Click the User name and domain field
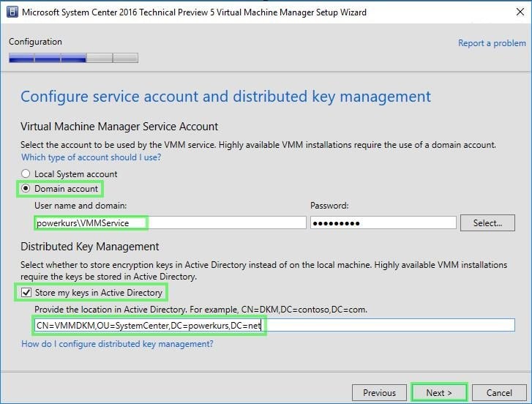532x404 pixels. (171, 223)
